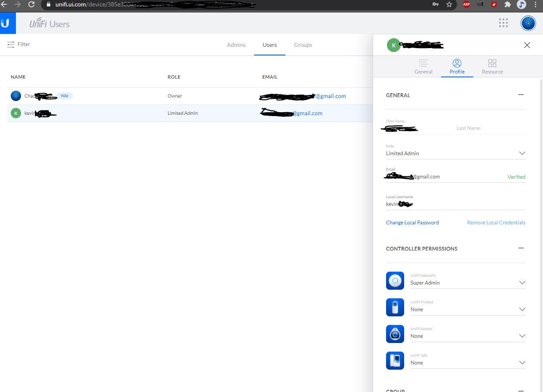Click the account avatar in header

coord(528,23)
